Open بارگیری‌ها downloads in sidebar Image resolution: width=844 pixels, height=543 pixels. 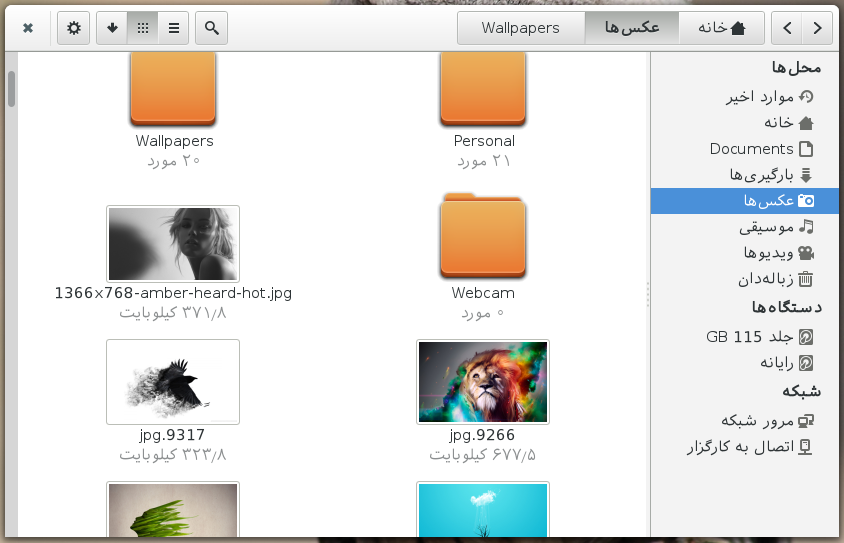coord(762,175)
